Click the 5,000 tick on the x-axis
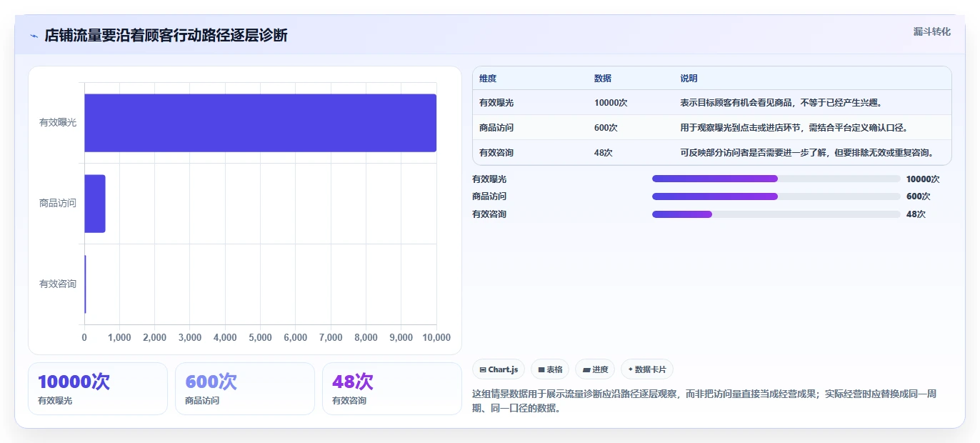Screen dimensions: 980x443 (x=260, y=338)
